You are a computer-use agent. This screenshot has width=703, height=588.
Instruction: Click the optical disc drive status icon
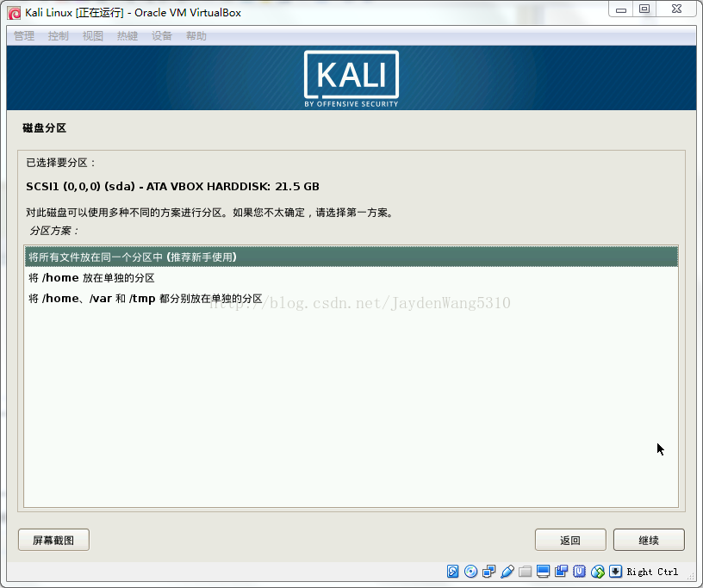click(x=470, y=572)
